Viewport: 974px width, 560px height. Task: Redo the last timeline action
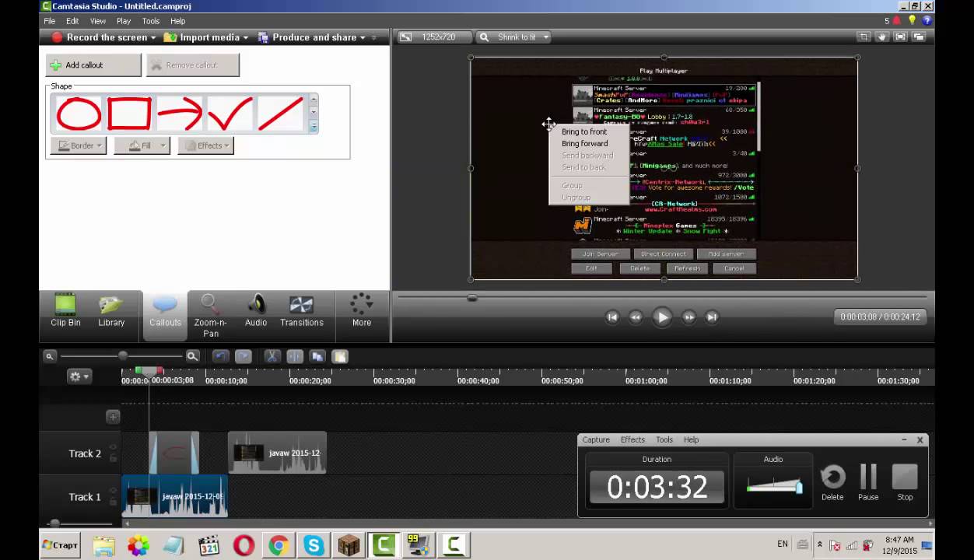[243, 356]
